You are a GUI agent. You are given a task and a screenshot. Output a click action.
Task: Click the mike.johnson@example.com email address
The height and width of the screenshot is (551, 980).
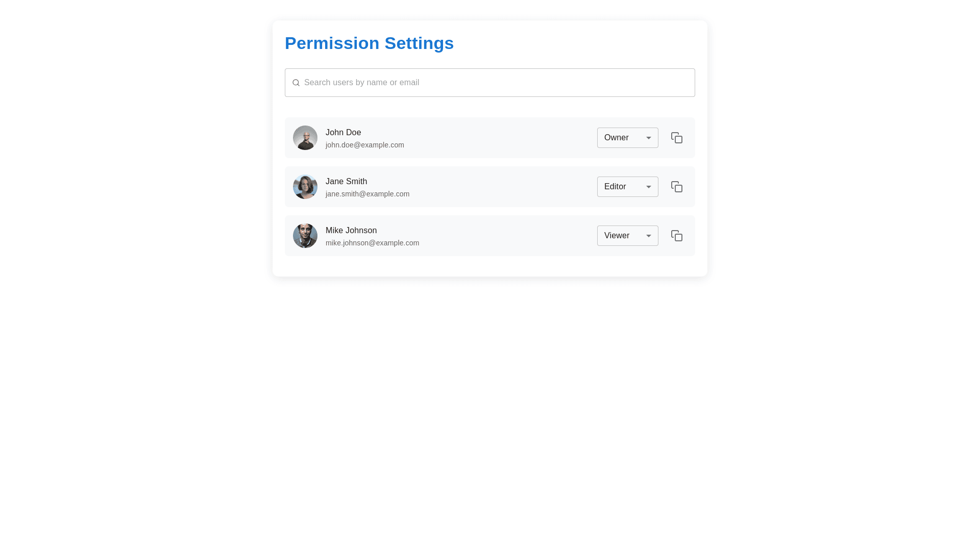[x=372, y=243]
